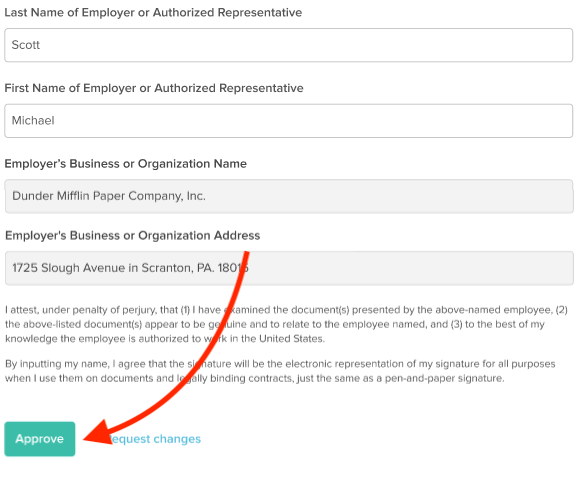
Task: Click the Last Name of Employer label
Action: tap(153, 13)
